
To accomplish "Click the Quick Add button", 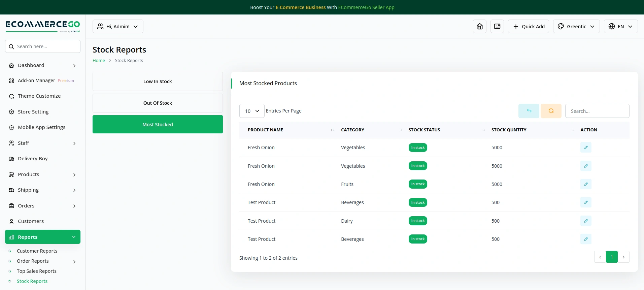I will click(528, 26).
